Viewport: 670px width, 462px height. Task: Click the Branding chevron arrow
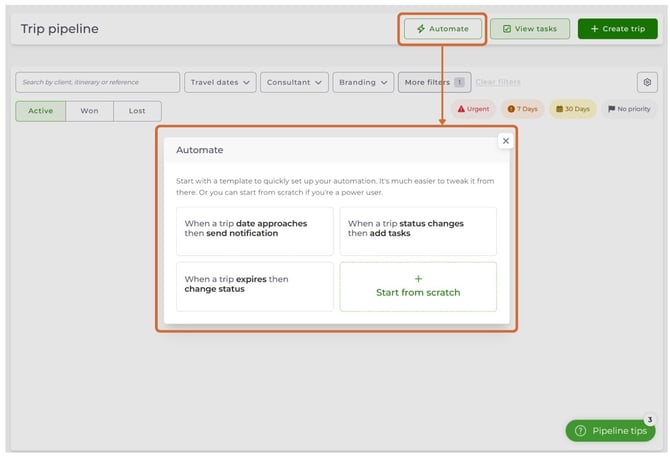click(384, 82)
